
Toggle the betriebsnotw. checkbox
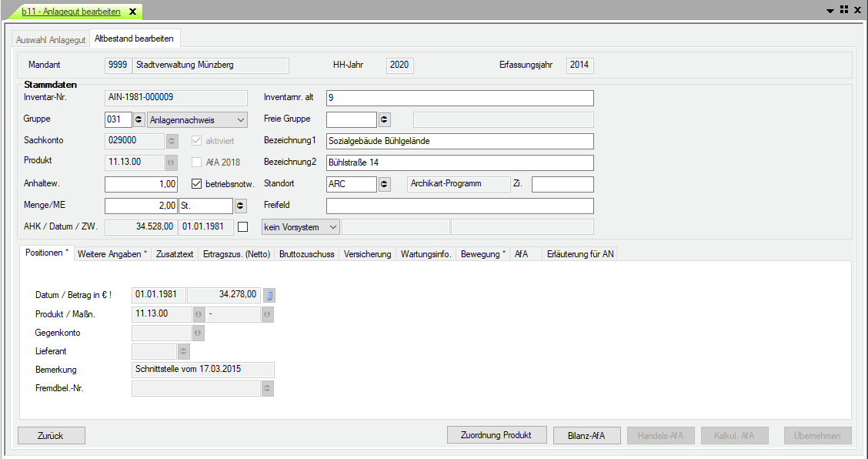197,184
